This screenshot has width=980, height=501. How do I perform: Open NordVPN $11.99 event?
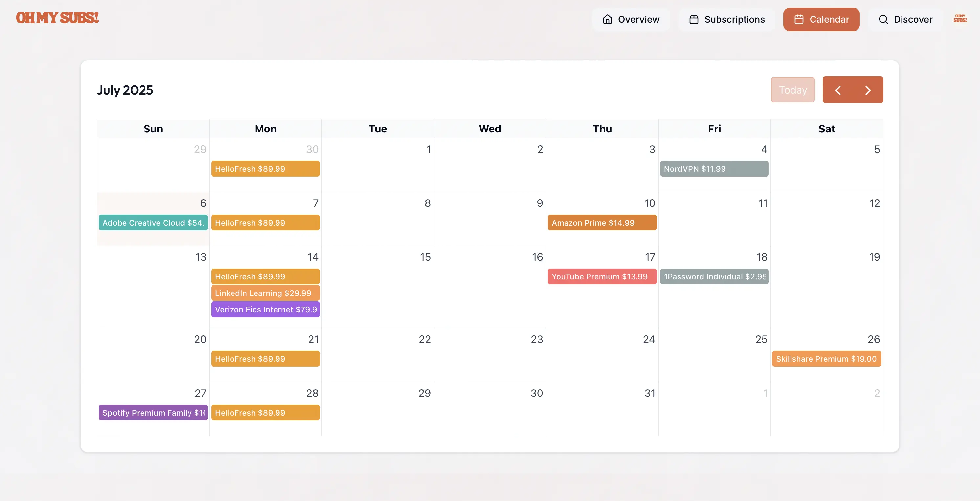(x=714, y=169)
